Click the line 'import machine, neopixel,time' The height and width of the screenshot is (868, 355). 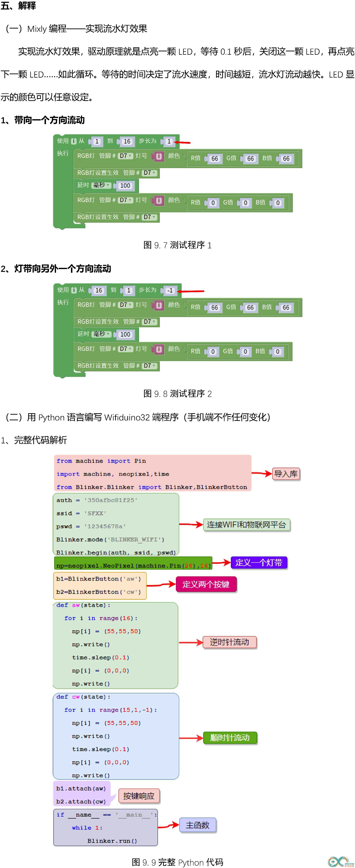tap(113, 474)
